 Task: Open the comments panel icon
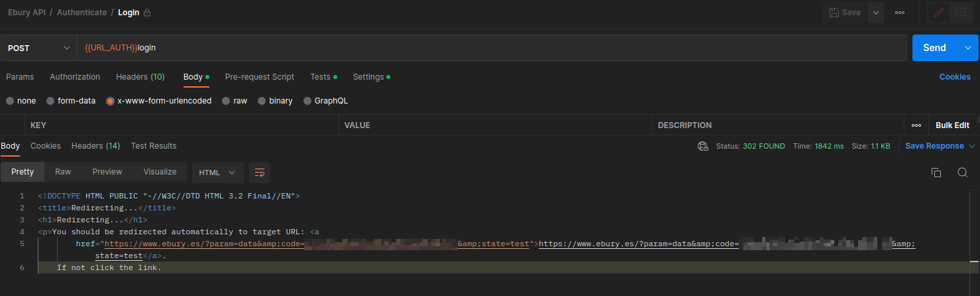(961, 13)
